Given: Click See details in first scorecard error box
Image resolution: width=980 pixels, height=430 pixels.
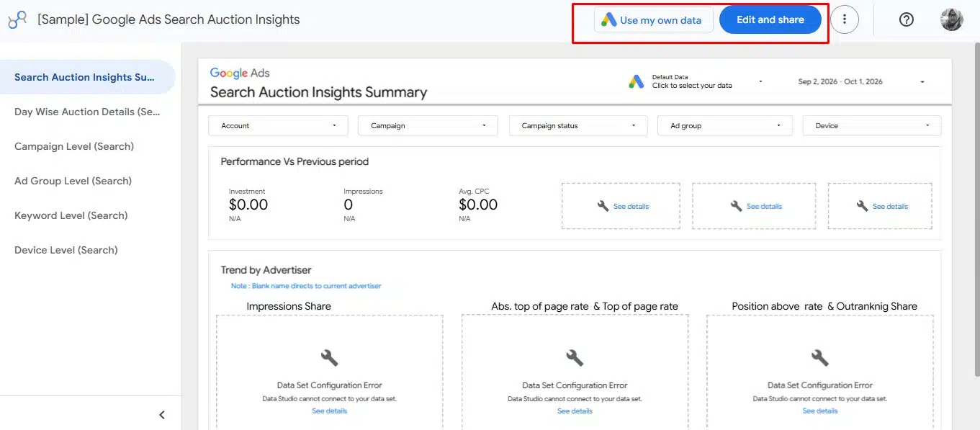Looking at the screenshot, I should pyautogui.click(x=631, y=207).
